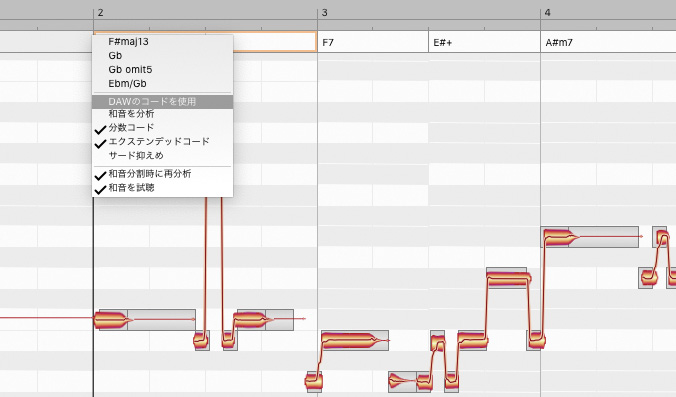Select the wide note blob after bar 3
676x397 pixels.
point(355,341)
